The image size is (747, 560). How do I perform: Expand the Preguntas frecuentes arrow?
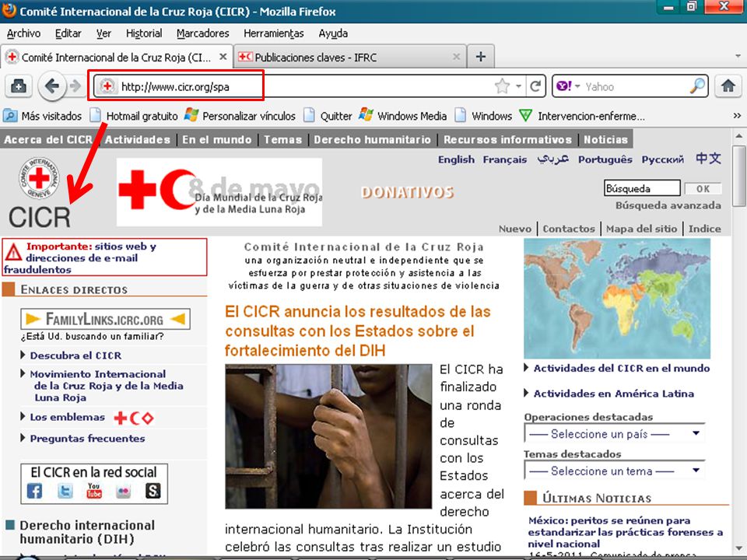pos(23,438)
